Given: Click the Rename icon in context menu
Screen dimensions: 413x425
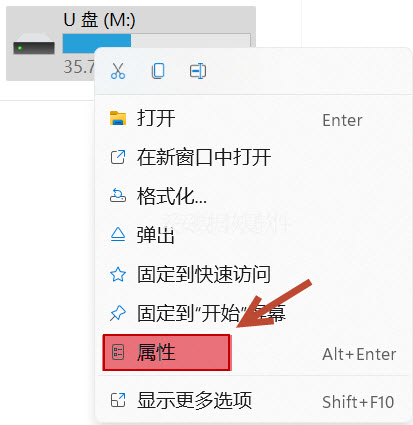Looking at the screenshot, I should (x=198, y=71).
